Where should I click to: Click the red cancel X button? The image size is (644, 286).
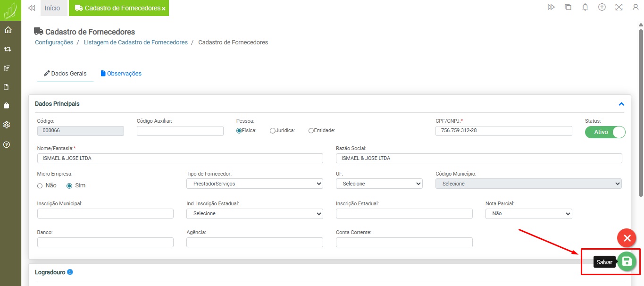(627, 238)
